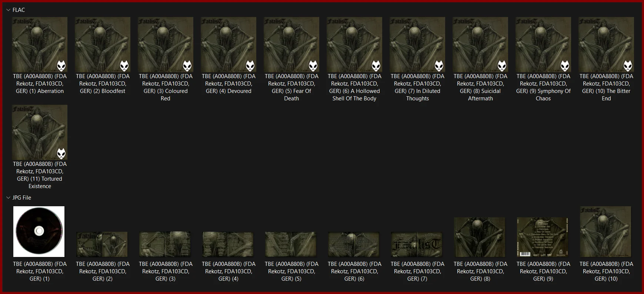Select FLAC track (1) Aberration album art
Screen dimensions: 644x294
tap(40, 44)
